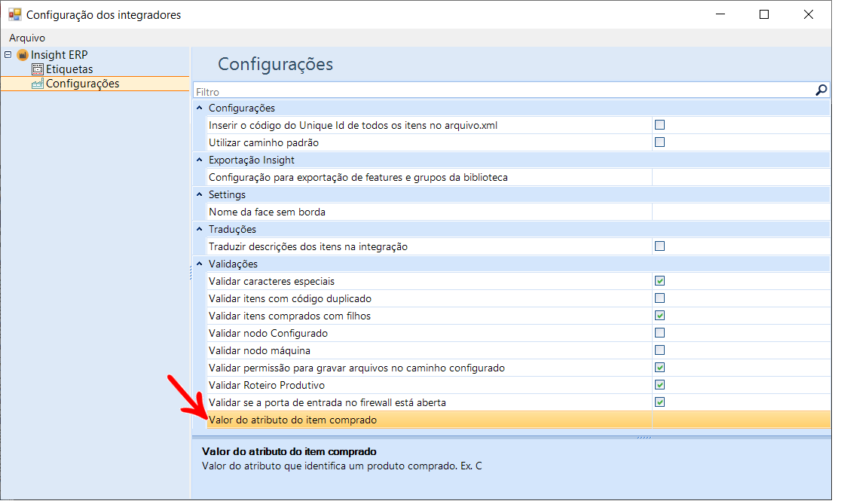Check Validar itens com código duplicado
The height and width of the screenshot is (504, 841).
click(659, 298)
